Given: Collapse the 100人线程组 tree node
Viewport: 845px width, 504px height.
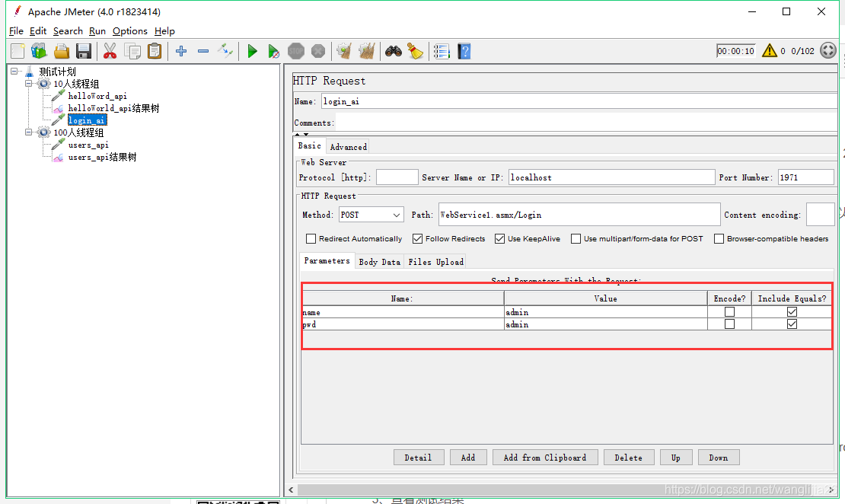Looking at the screenshot, I should point(29,132).
